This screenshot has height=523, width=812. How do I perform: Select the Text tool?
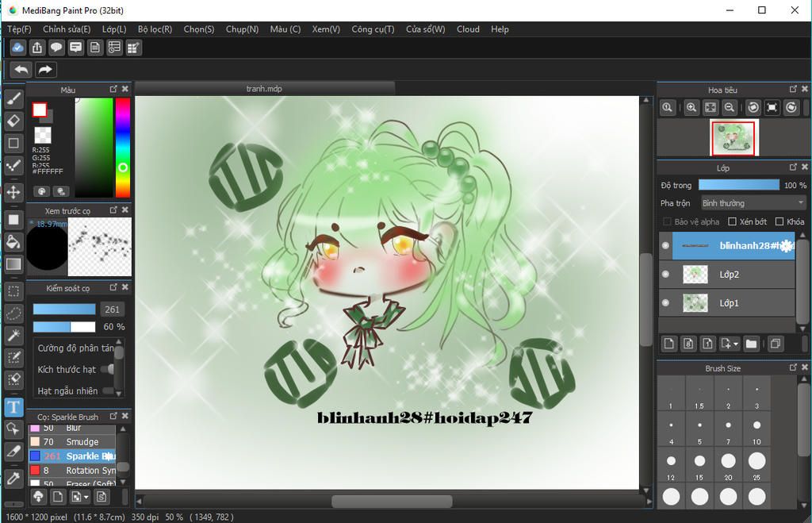point(14,407)
